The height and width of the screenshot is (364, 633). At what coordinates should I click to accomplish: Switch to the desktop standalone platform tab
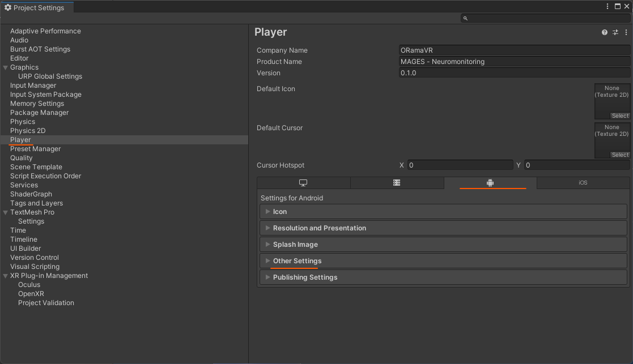pos(303,183)
